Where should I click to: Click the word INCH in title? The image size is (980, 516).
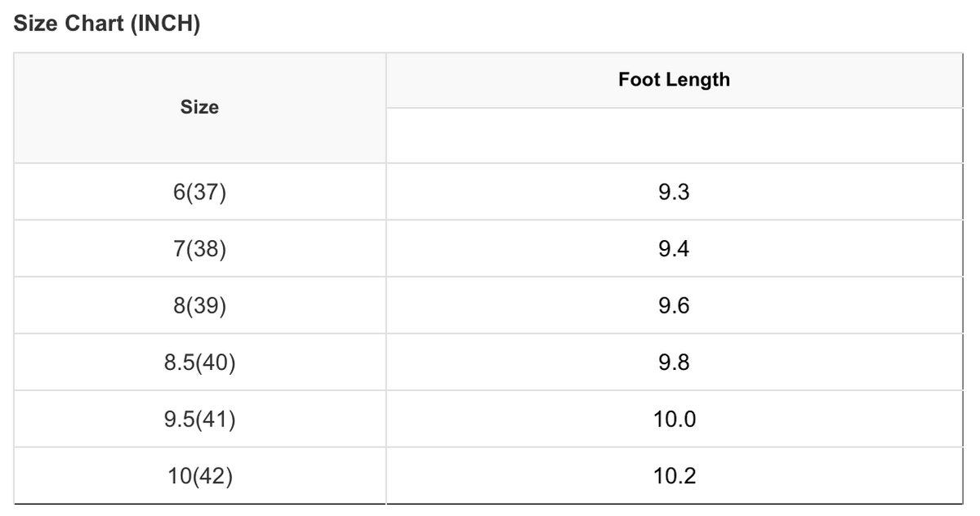[x=162, y=24]
